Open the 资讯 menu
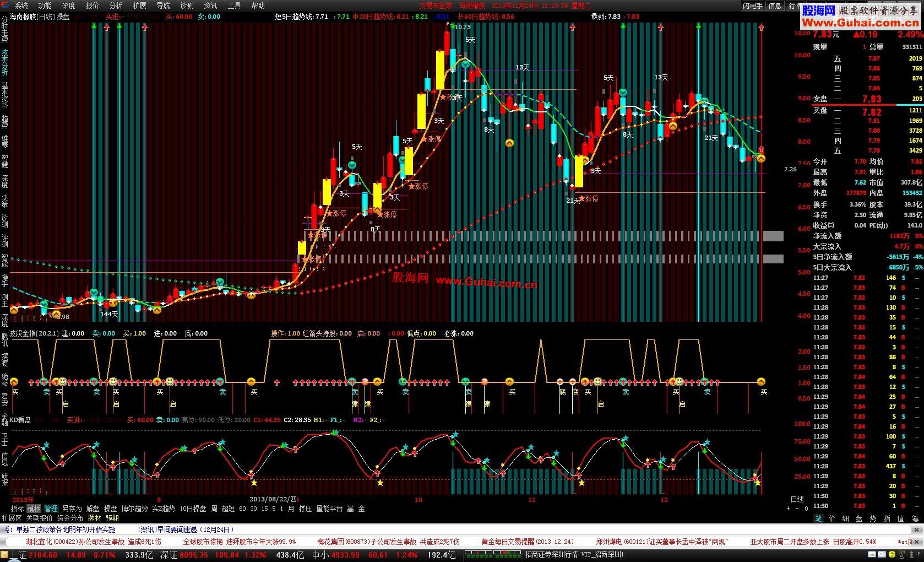Viewport: 924px width, 562px height. (210, 6)
